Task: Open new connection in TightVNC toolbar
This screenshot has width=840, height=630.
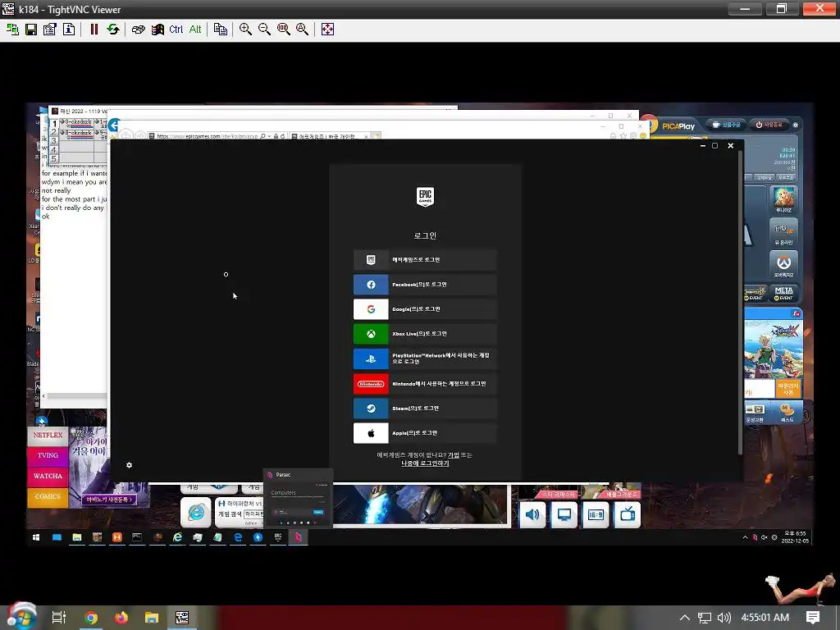Action: 12,30
